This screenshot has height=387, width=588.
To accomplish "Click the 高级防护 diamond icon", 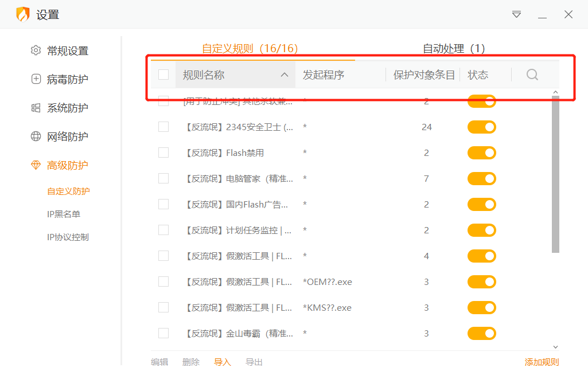I will point(36,165).
